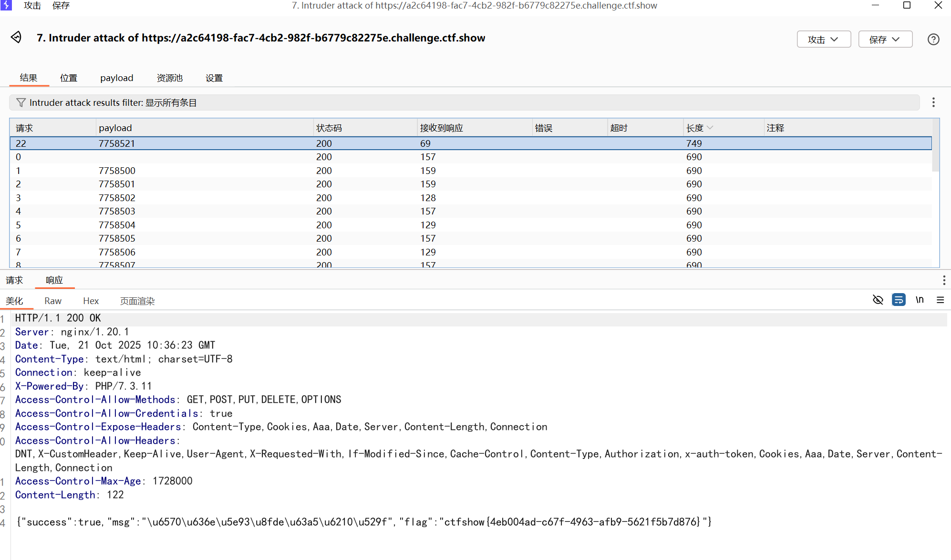Switch to the Hex response view tab
951x560 pixels.
91,301
